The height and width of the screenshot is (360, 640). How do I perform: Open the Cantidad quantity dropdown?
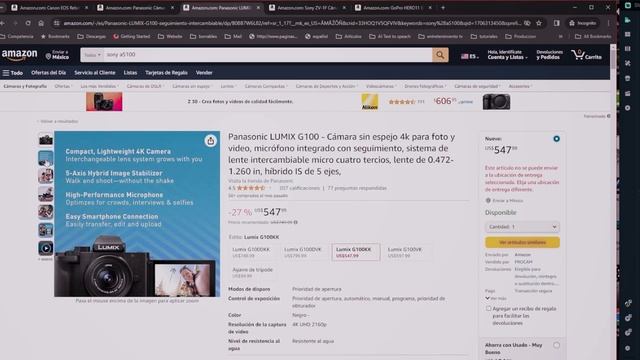click(522, 227)
